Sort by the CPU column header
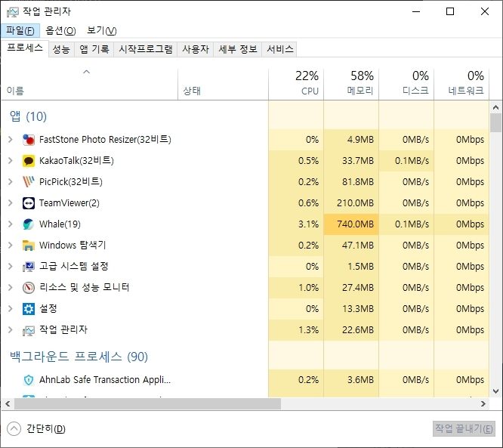 (x=296, y=84)
